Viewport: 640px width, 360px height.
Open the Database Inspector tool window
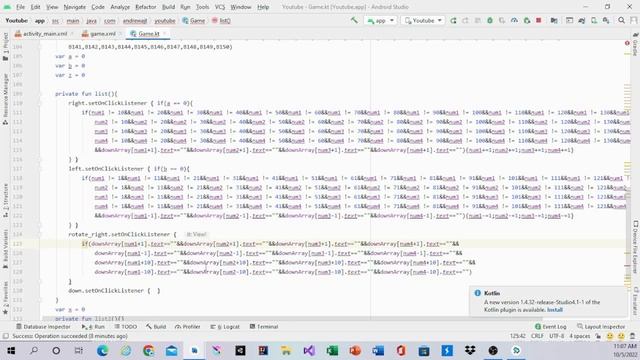click(x=43, y=327)
